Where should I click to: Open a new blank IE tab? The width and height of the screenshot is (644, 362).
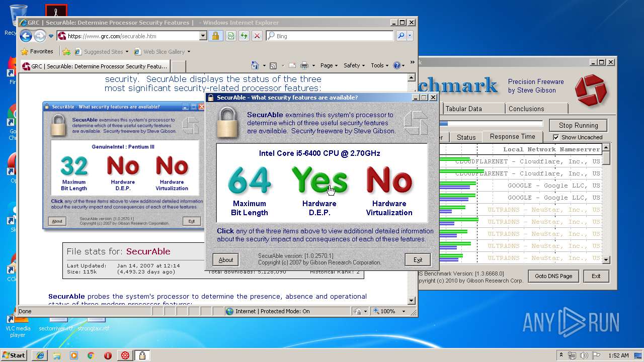tap(179, 66)
